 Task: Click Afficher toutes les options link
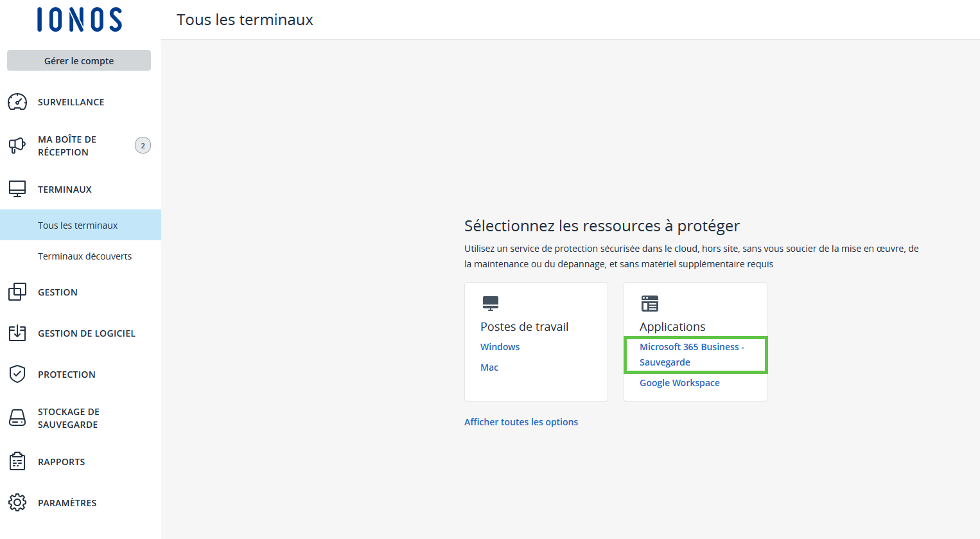[521, 422]
